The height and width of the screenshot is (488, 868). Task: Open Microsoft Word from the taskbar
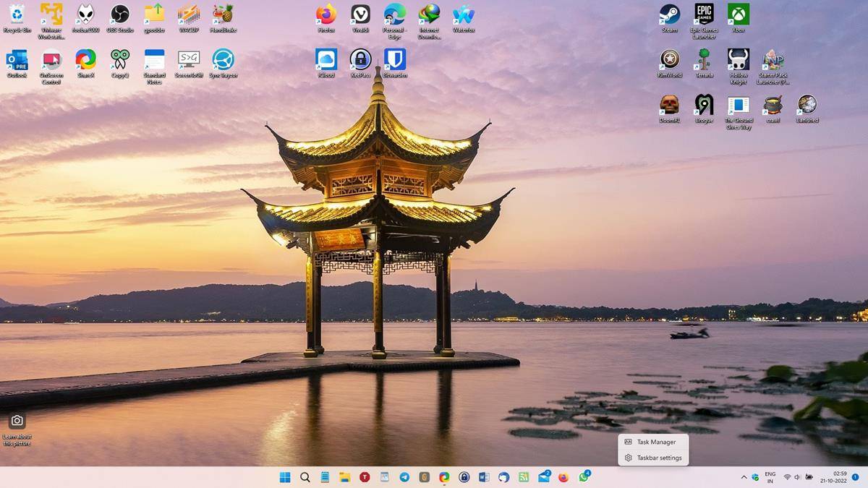click(x=483, y=477)
